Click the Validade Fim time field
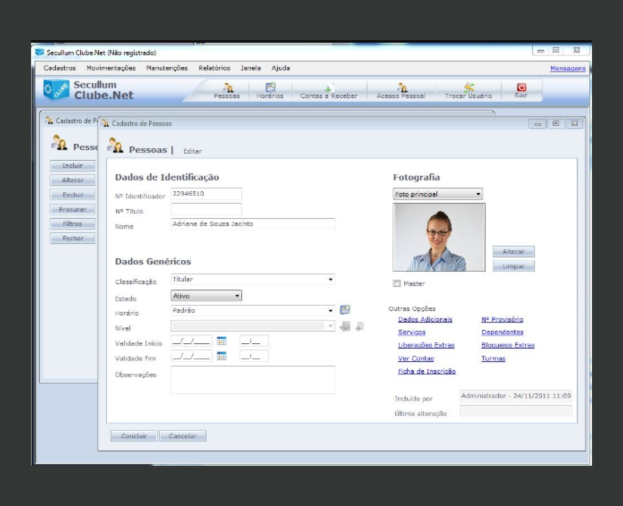 (254, 356)
